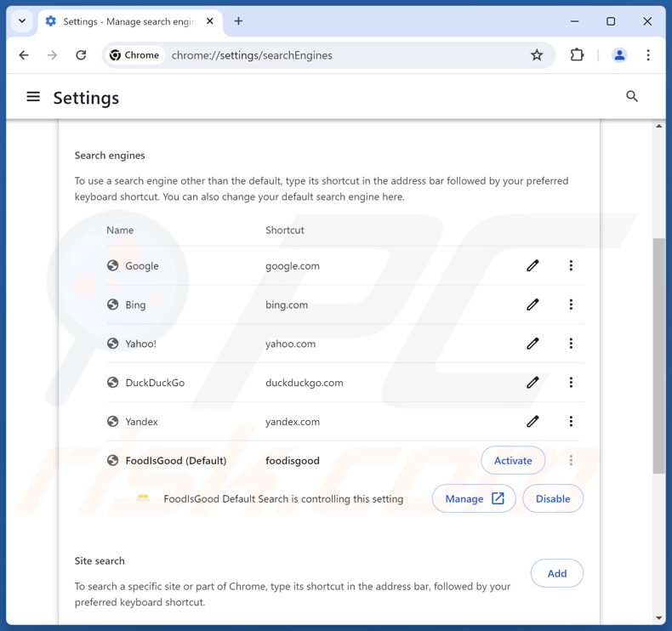Image resolution: width=672 pixels, height=631 pixels.
Task: Edit the Google search engine entry
Action: [532, 265]
